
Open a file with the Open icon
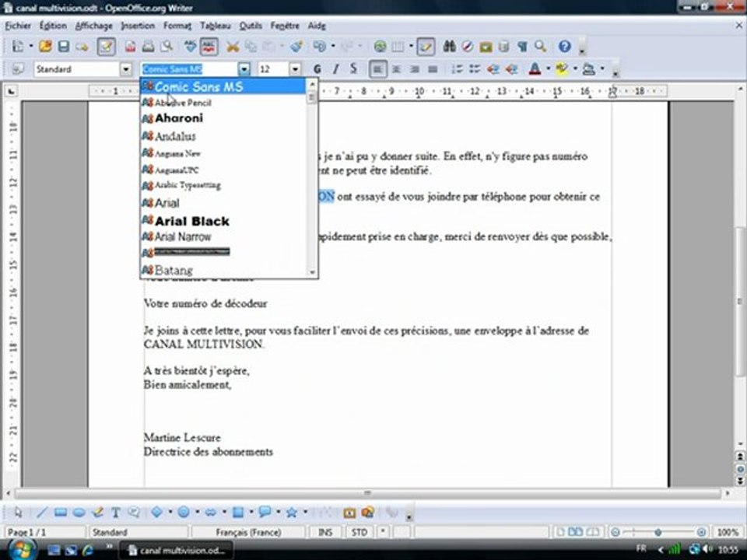(x=45, y=46)
